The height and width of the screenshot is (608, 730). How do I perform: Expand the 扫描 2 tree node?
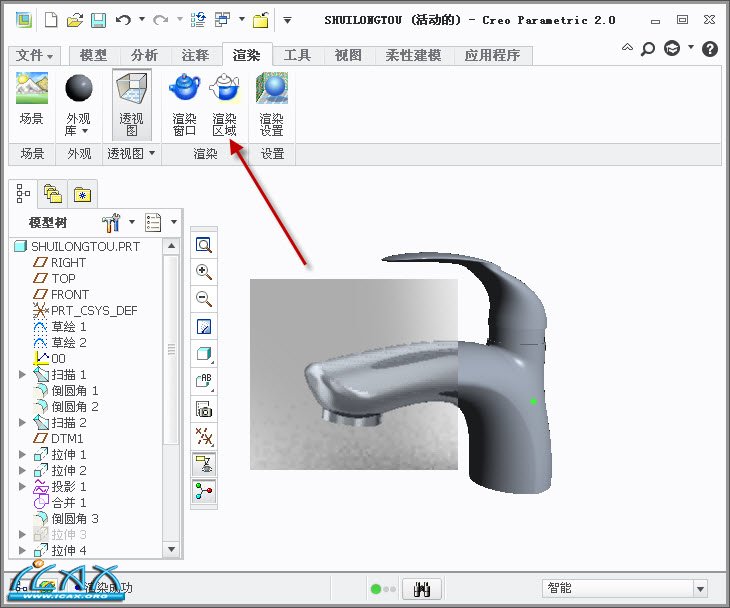click(x=22, y=422)
